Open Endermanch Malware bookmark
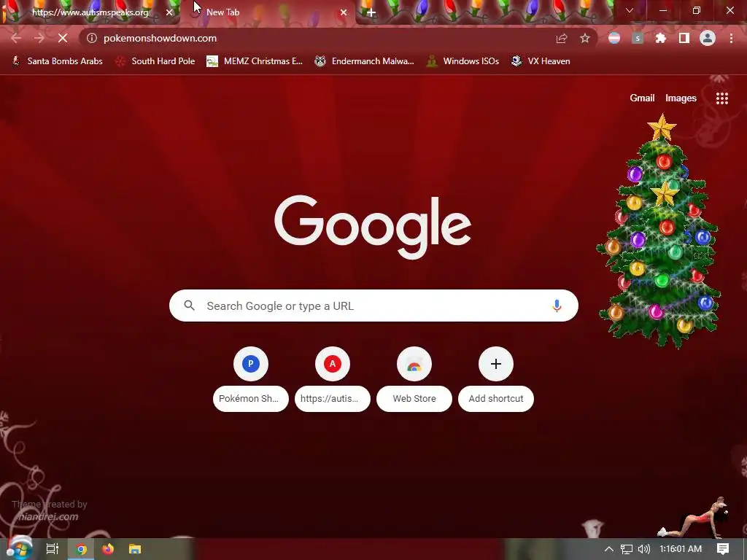The width and height of the screenshot is (747, 560). 364,61
